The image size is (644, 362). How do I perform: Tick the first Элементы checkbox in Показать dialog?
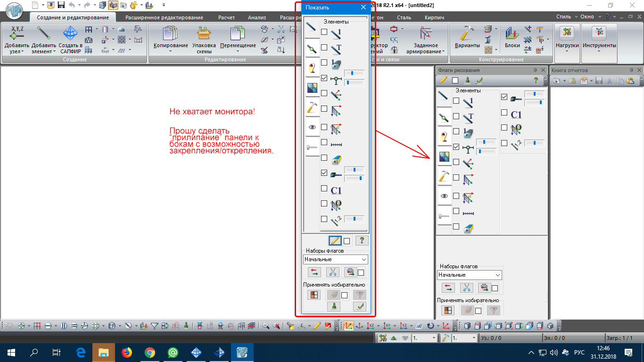pyautogui.click(x=324, y=32)
